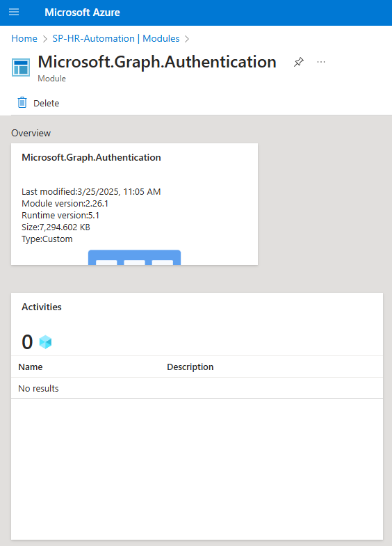This screenshot has width=392, height=546.
Task: Click the activities count zero
Action: [27, 342]
